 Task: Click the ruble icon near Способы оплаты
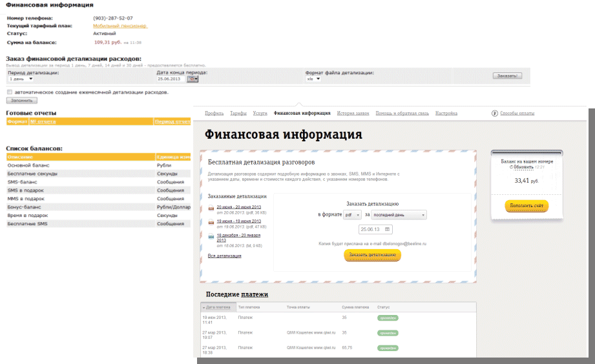[494, 114]
